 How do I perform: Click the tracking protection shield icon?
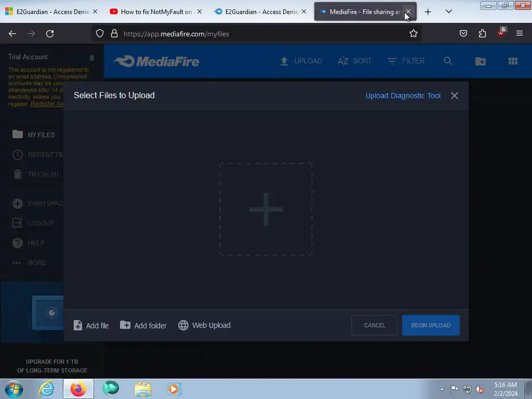99,34
